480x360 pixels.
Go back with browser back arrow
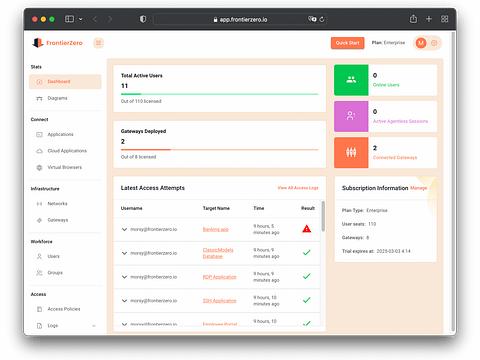coord(95,19)
